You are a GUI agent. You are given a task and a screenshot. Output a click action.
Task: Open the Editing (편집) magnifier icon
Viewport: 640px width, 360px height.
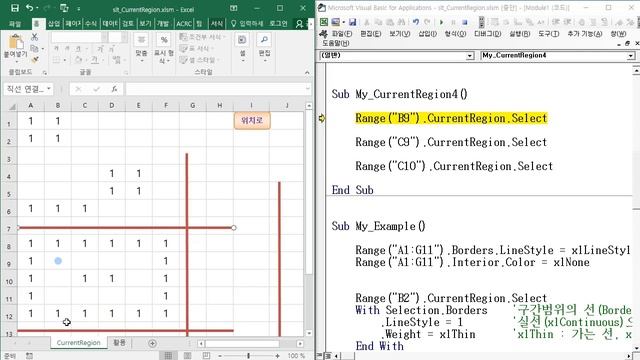coord(264,40)
